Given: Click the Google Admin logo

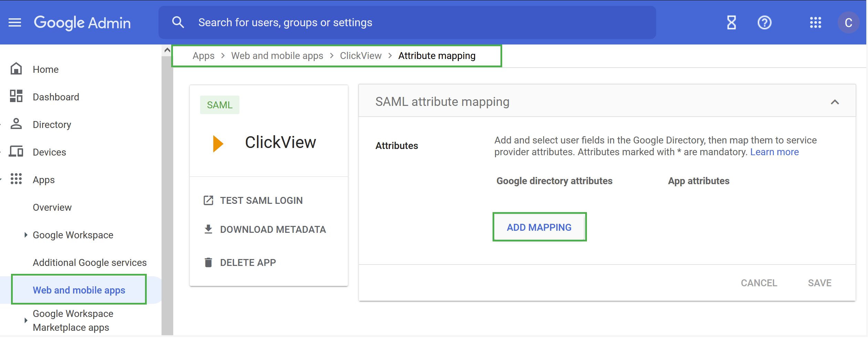Looking at the screenshot, I should (x=82, y=23).
